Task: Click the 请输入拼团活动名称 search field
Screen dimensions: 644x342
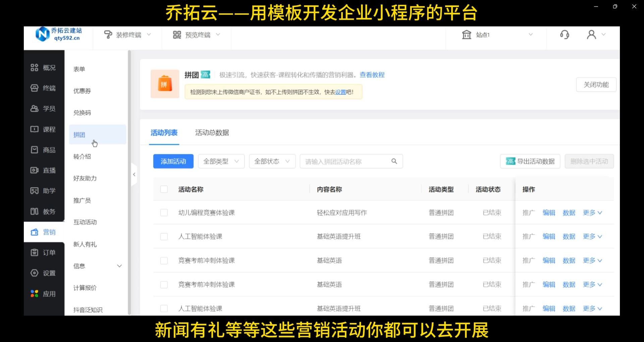Action: point(351,161)
